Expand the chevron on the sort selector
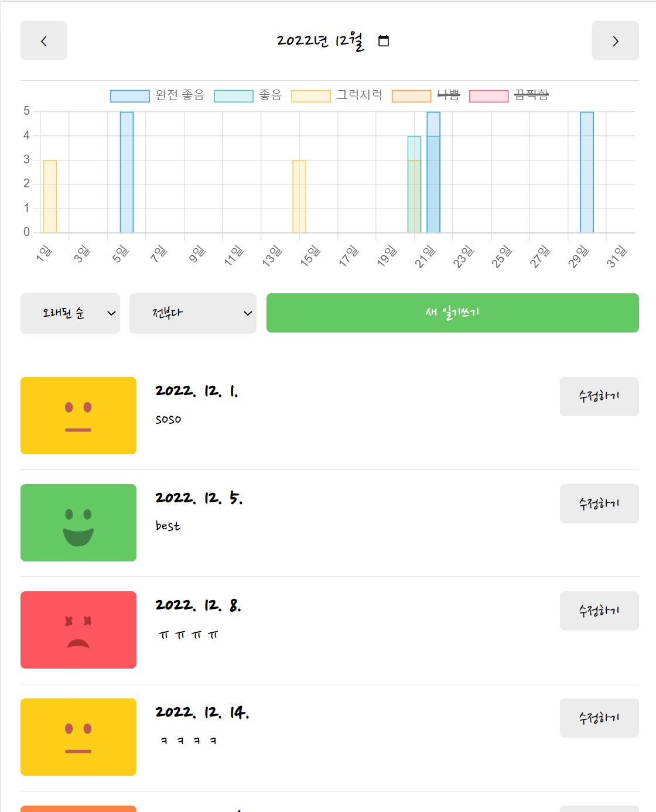This screenshot has height=812, width=656. tap(111, 314)
